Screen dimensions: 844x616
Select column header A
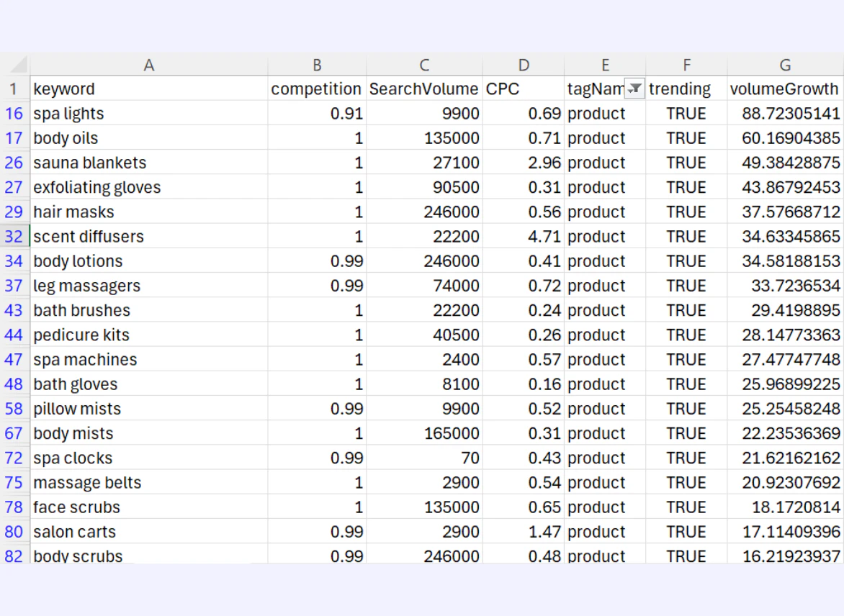pyautogui.click(x=149, y=64)
